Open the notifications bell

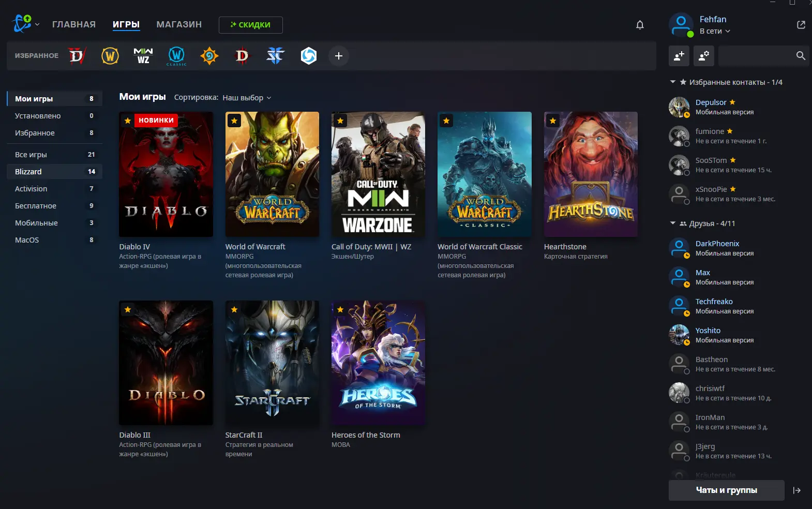point(640,25)
